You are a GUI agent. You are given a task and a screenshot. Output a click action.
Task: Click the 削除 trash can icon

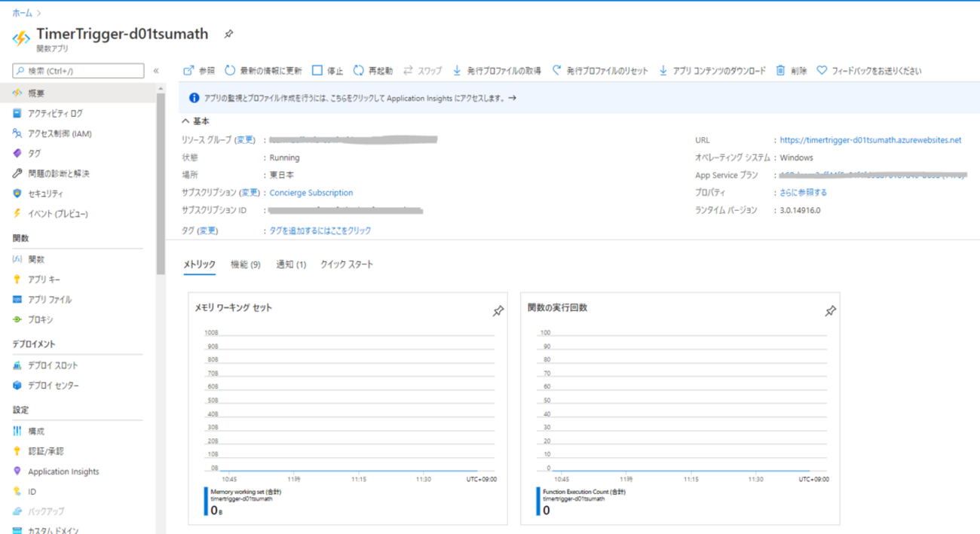tap(781, 71)
